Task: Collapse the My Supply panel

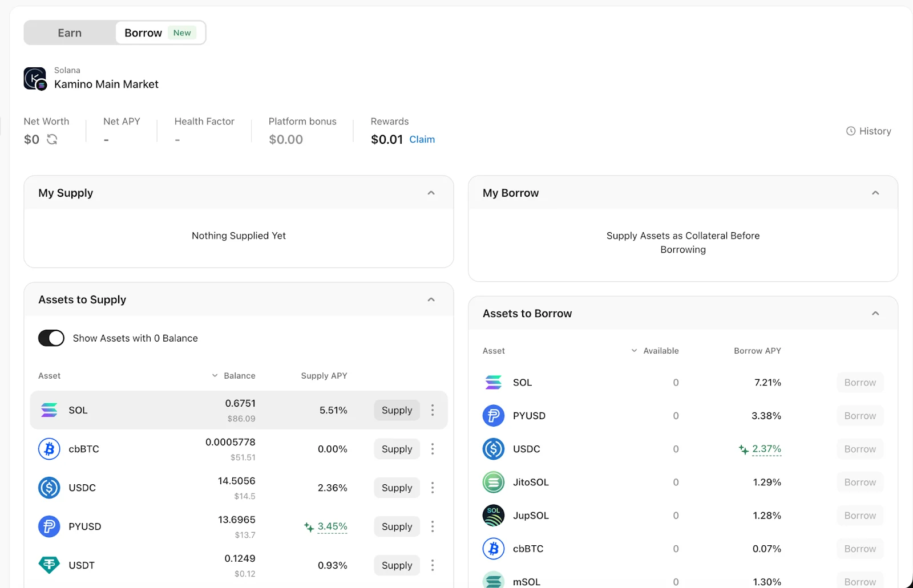Action: (x=431, y=193)
